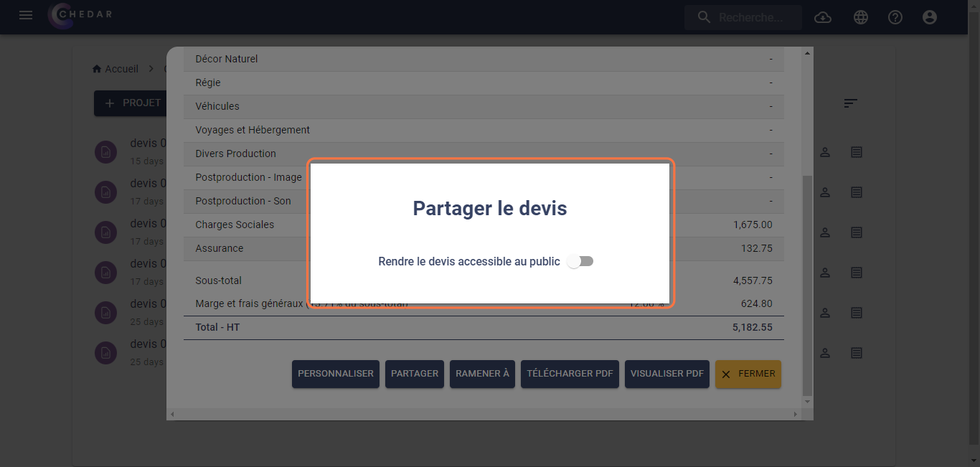Click the 624.80 margin amount

click(757, 304)
